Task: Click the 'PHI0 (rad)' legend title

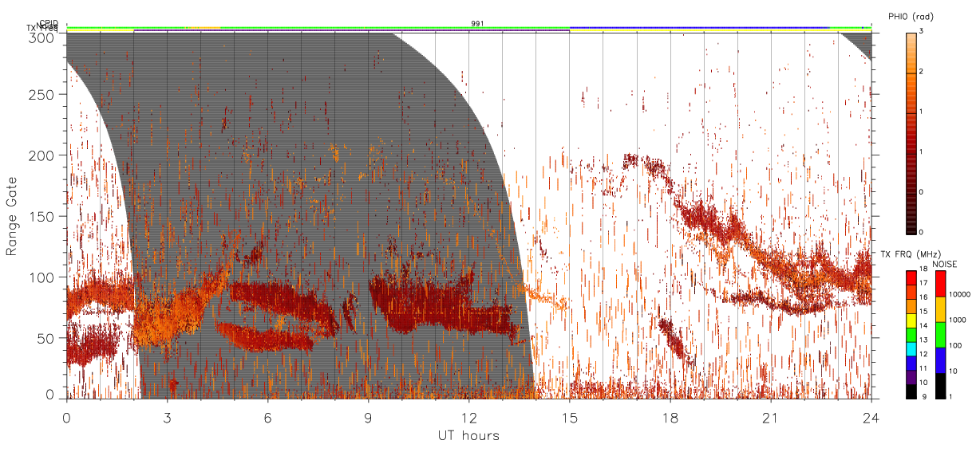Action: click(x=911, y=17)
